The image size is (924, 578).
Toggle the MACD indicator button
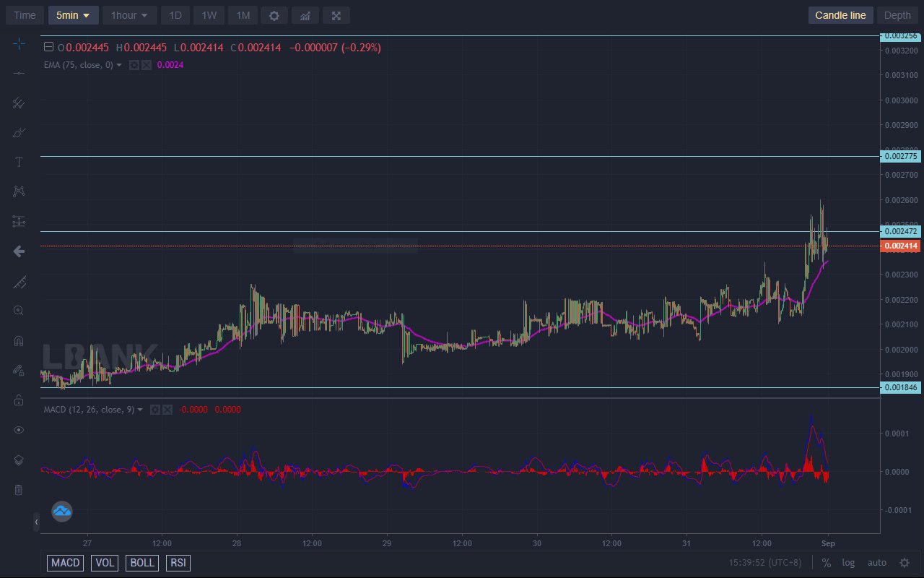pos(66,563)
